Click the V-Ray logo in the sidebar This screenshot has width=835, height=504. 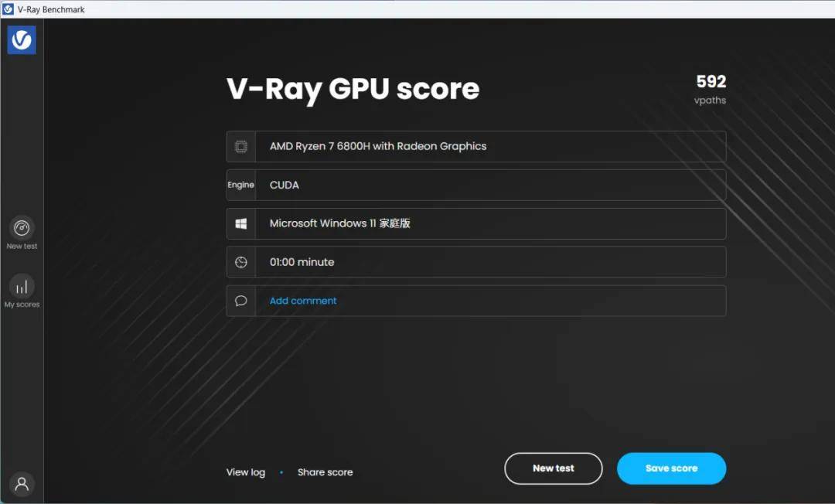tap(22, 40)
